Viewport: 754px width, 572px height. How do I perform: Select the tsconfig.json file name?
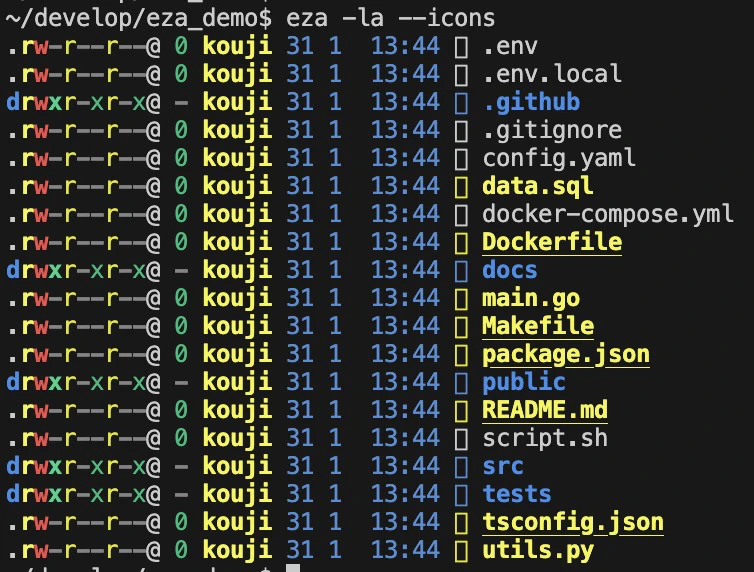coord(573,523)
